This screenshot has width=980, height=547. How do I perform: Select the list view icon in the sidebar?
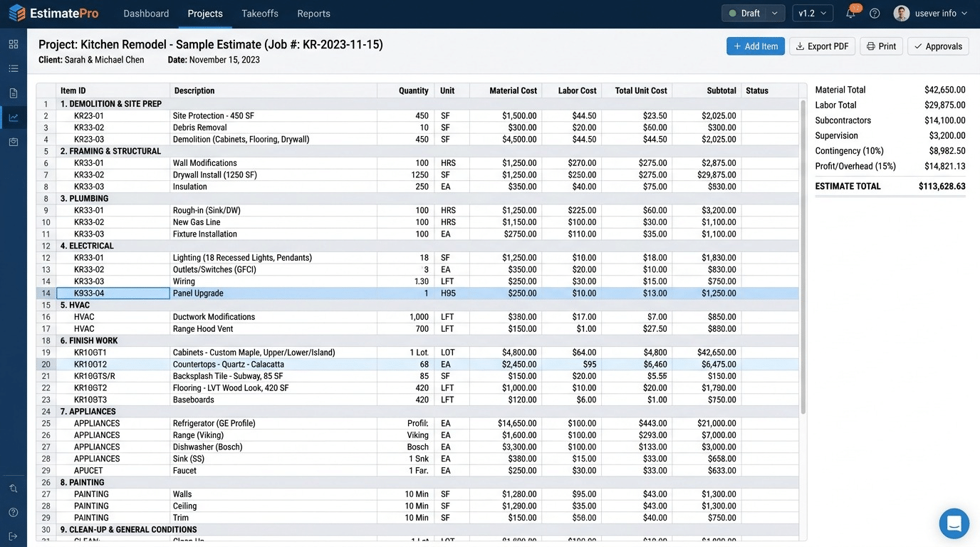(14, 68)
